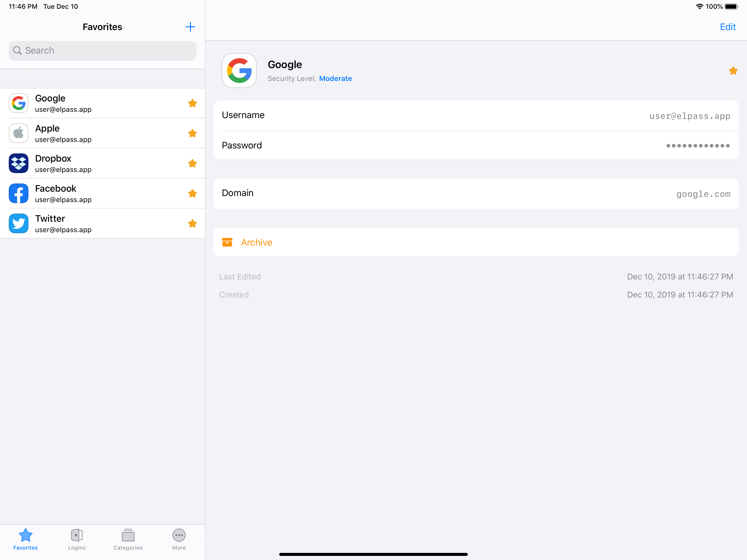Tap Edit to modify the Google login
This screenshot has height=560, width=747.
coord(728,27)
